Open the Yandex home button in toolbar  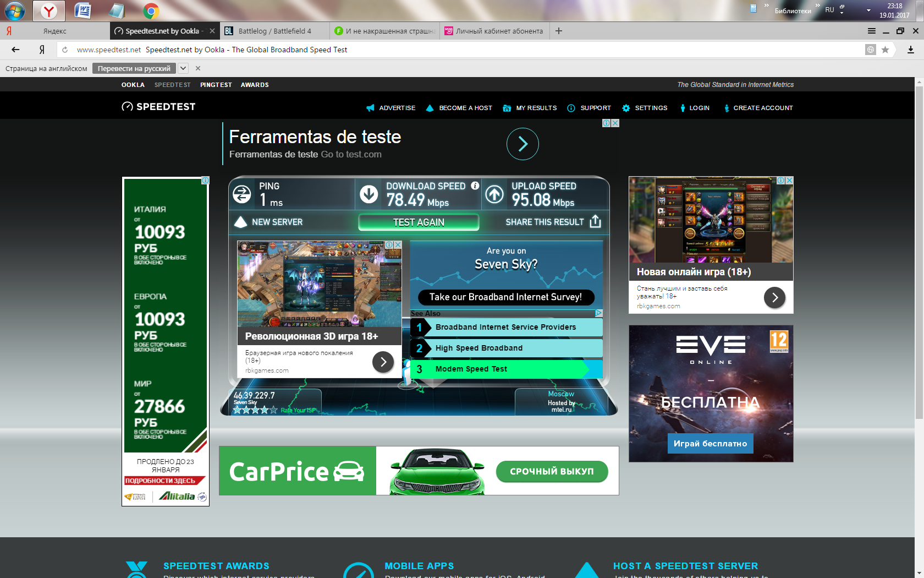coord(42,50)
